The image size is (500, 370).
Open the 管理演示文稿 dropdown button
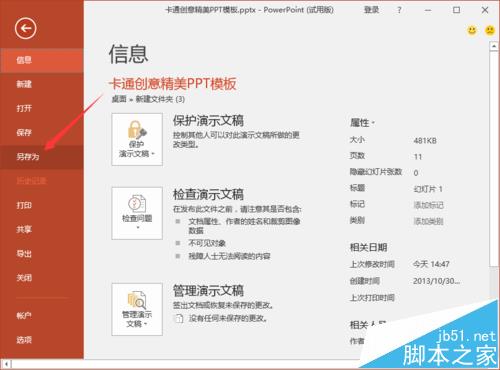tap(137, 309)
